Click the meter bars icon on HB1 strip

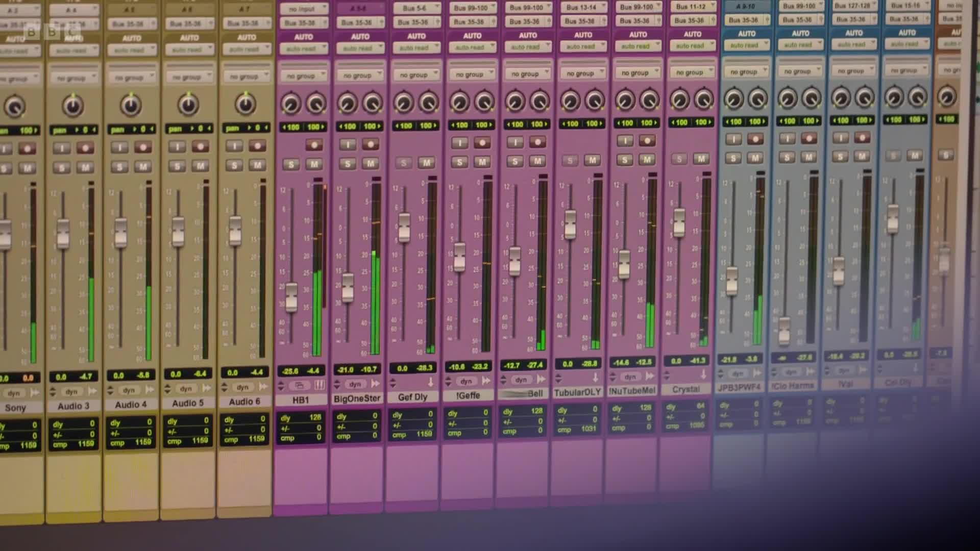[x=319, y=385]
